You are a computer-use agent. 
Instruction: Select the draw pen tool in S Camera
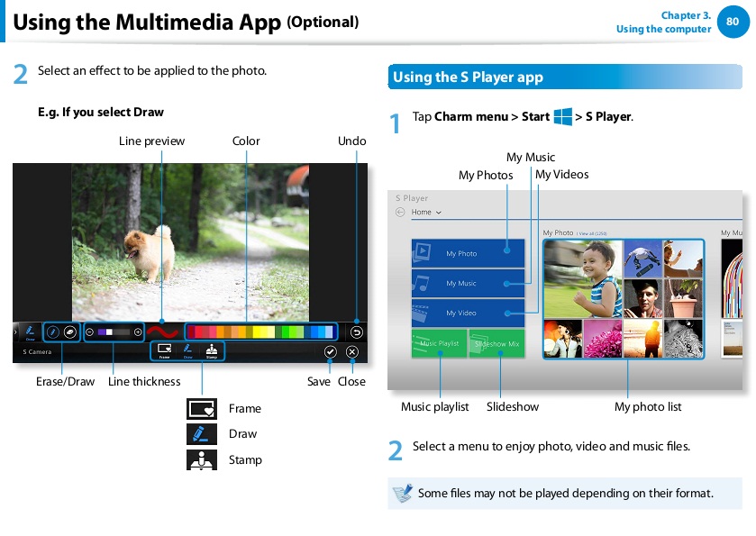(53, 332)
